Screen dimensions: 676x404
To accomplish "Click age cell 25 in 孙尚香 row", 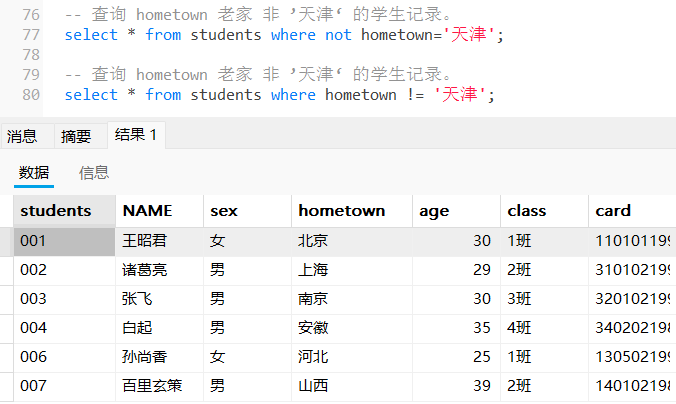I will (456, 357).
